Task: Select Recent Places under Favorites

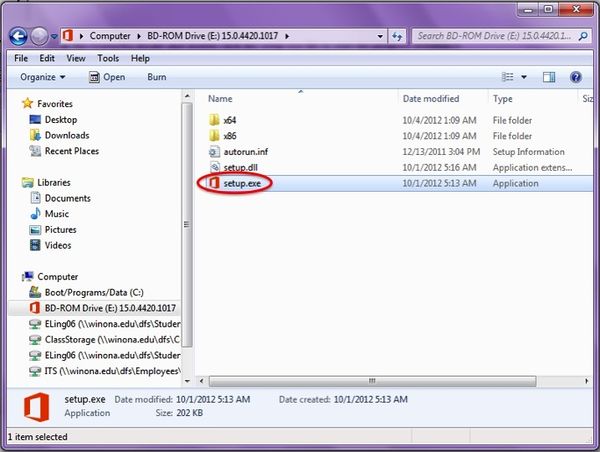Action: 72,151
